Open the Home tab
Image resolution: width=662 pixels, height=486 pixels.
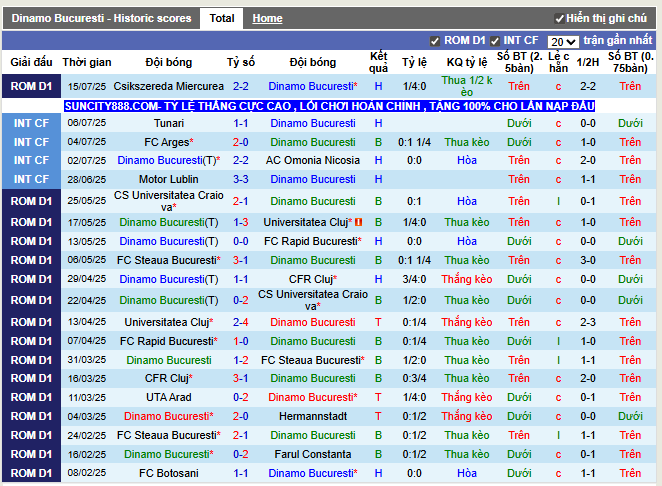(x=267, y=19)
